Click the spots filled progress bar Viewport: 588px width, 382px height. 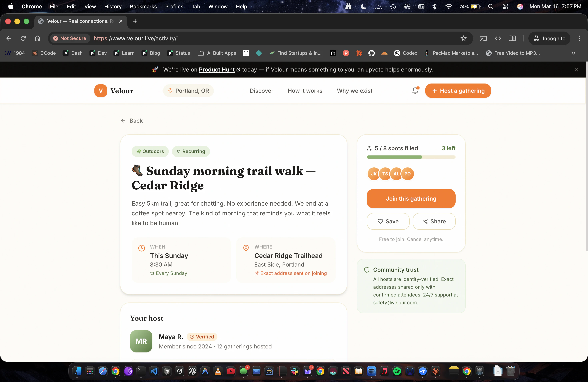coord(411,157)
